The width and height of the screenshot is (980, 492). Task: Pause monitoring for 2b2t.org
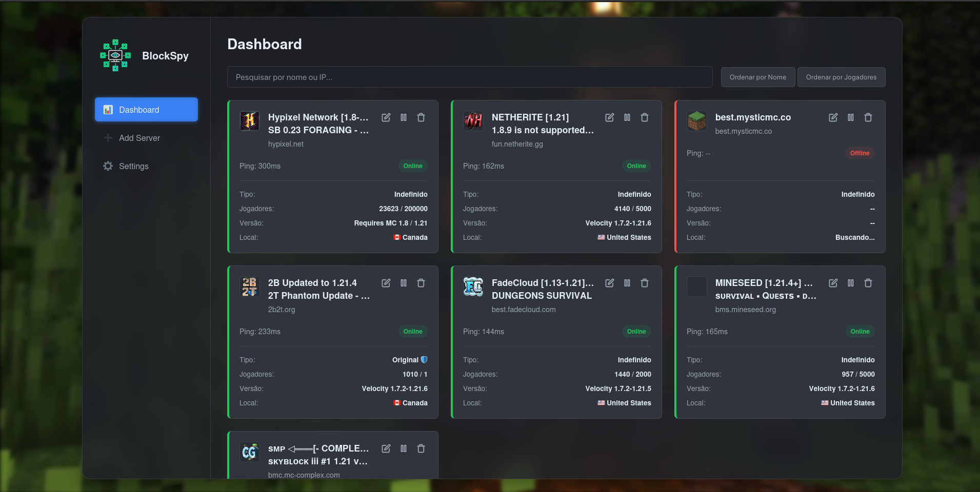404,283
